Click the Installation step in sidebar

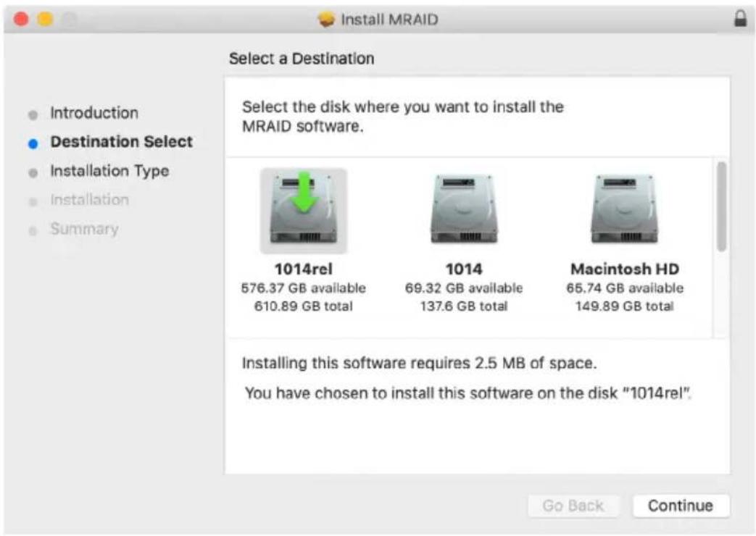[90, 200]
